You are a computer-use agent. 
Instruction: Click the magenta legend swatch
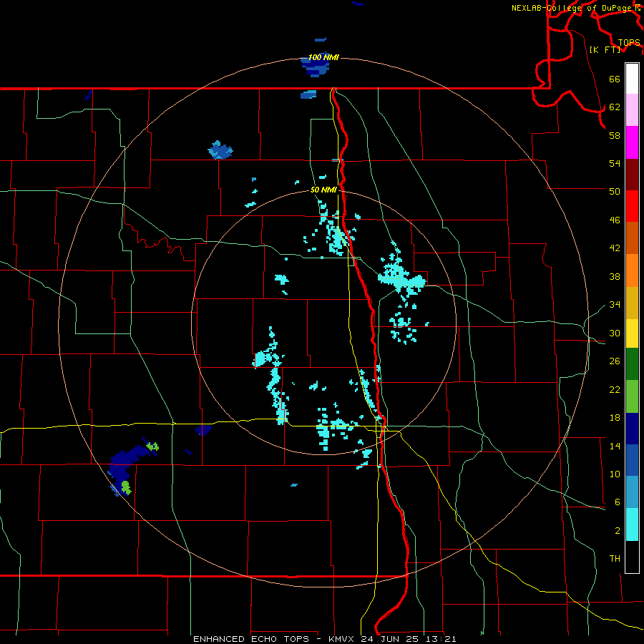click(x=632, y=142)
